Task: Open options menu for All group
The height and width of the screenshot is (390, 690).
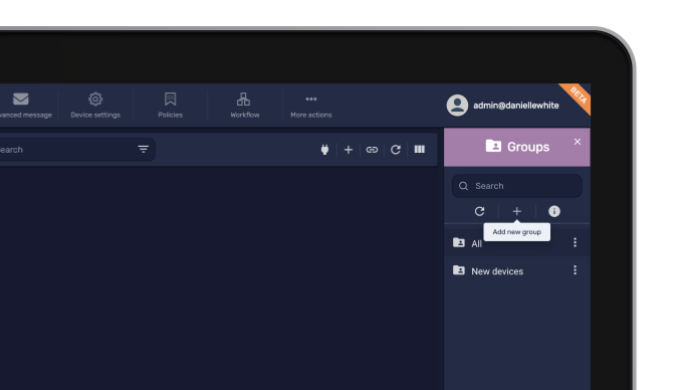Action: pyautogui.click(x=575, y=243)
